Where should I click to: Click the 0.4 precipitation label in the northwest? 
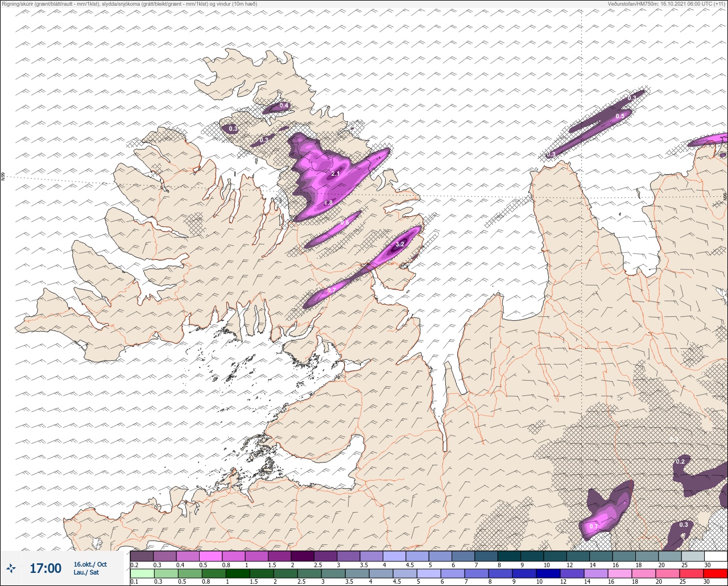pyautogui.click(x=284, y=106)
